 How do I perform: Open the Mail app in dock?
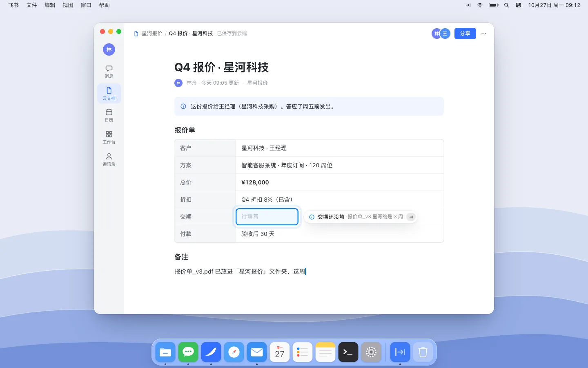(x=257, y=352)
